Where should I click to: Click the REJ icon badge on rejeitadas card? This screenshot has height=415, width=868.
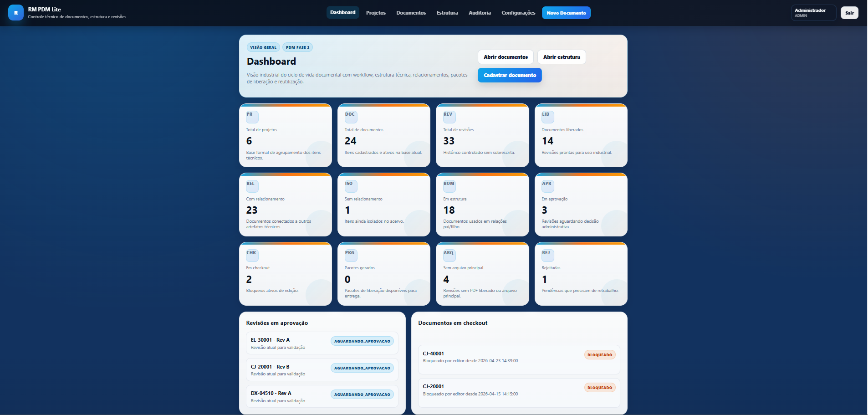pyautogui.click(x=548, y=256)
